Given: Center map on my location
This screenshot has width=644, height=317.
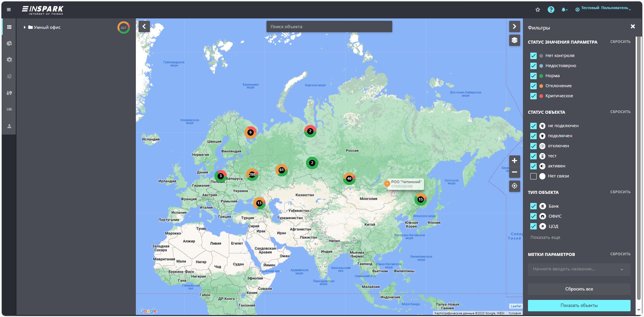Looking at the screenshot, I should pyautogui.click(x=515, y=186).
